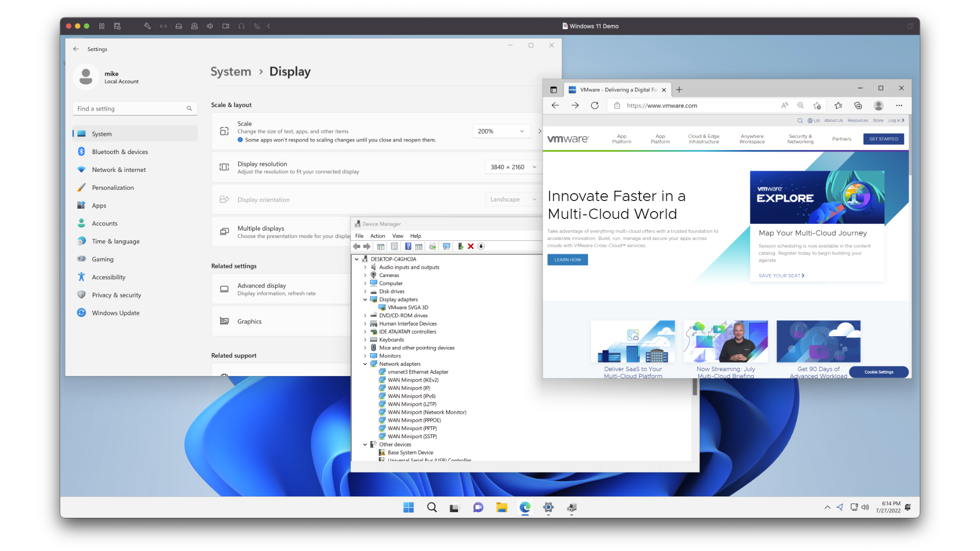This screenshot has width=980, height=551.
Task: Click the uninstall device red X icon
Action: 471,246
